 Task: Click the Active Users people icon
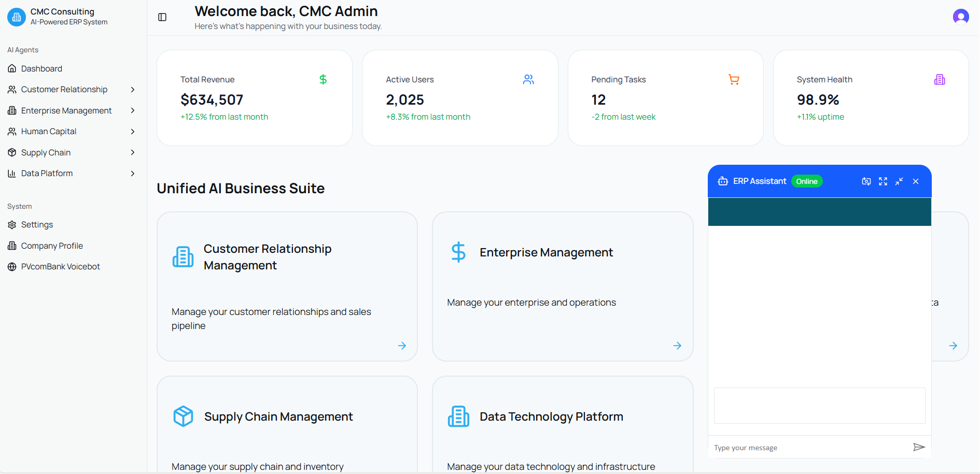[x=528, y=80]
